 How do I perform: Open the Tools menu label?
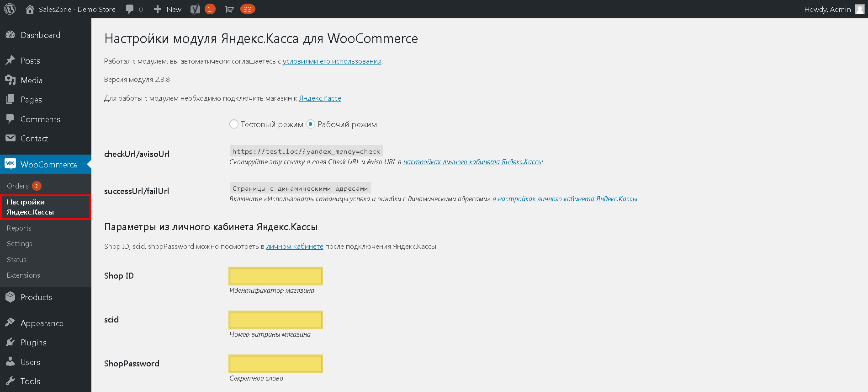click(x=30, y=381)
